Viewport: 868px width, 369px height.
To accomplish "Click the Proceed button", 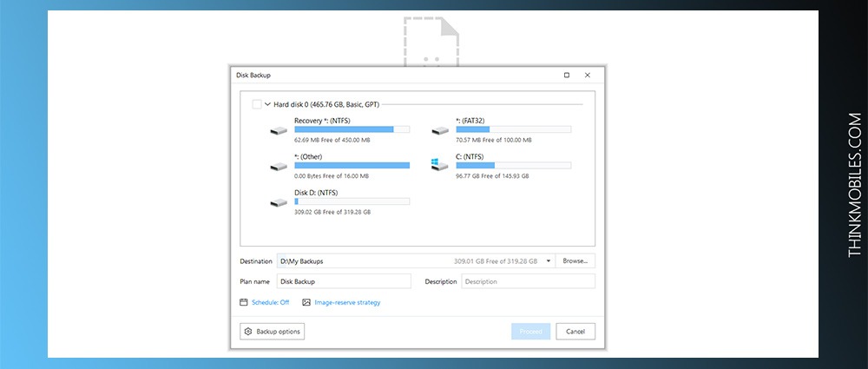I will 530,332.
